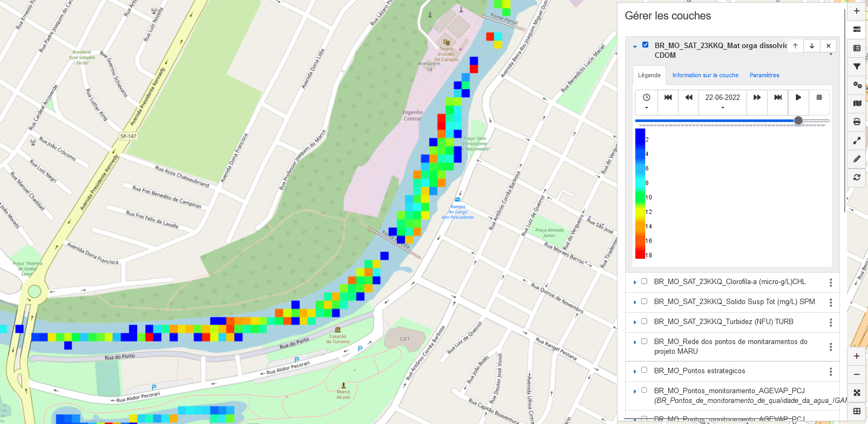Step back one date with rewind button
The image size is (868, 424).
point(689,98)
